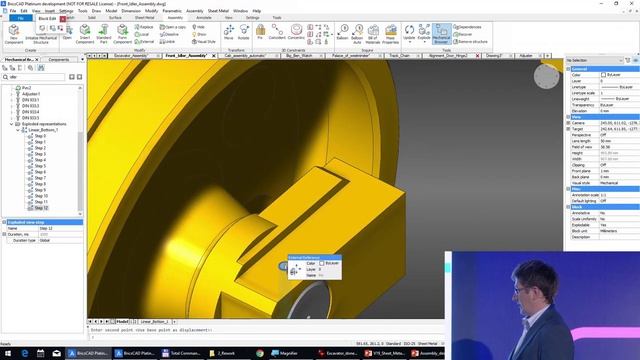Collapse the Linear_Bottom_1 tree node
Image resolution: width=640 pixels, height=360 pixels.
click(18, 130)
